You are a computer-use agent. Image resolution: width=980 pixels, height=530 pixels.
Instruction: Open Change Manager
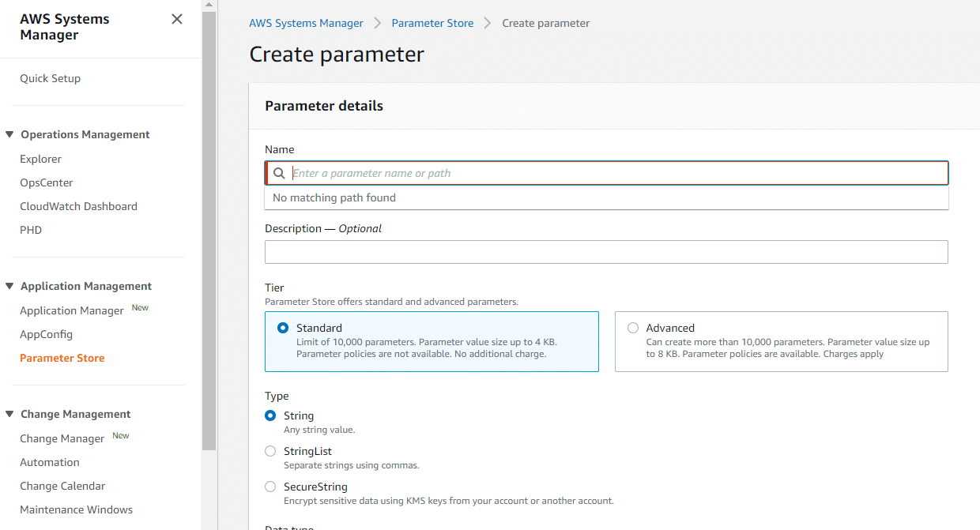pos(62,438)
